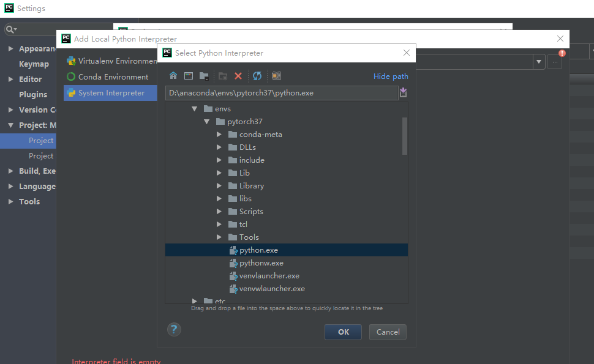Click the ellipsis browse button
594x364 pixels.
555,62
